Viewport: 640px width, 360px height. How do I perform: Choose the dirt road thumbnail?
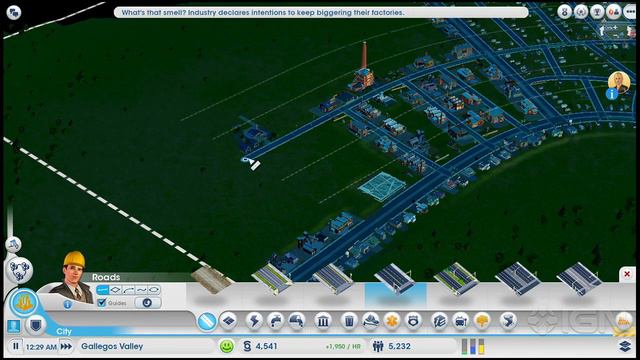[211, 280]
